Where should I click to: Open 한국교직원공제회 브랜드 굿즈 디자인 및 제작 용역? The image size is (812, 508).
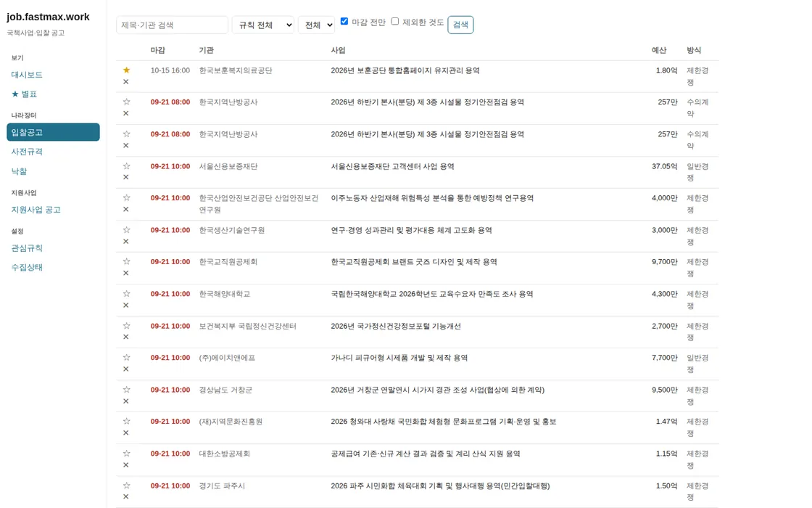(414, 261)
